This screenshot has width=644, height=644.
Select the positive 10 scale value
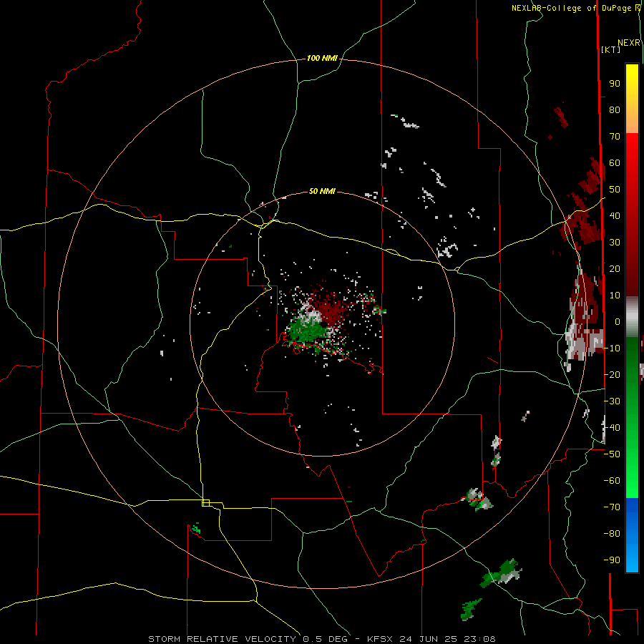click(x=615, y=296)
